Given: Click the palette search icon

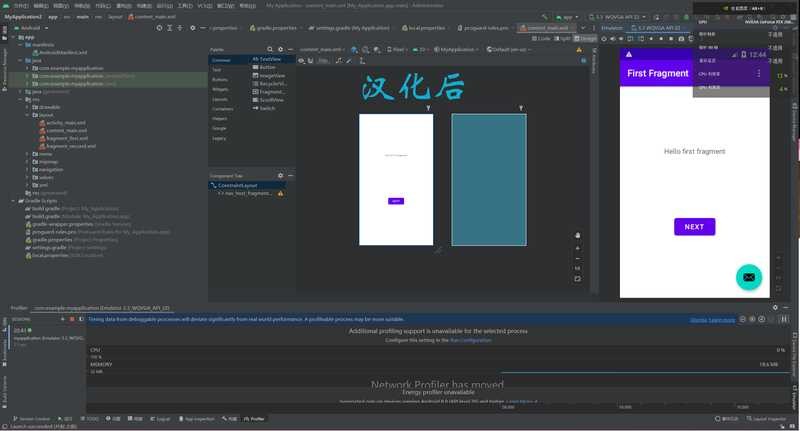Looking at the screenshot, I should coord(270,49).
